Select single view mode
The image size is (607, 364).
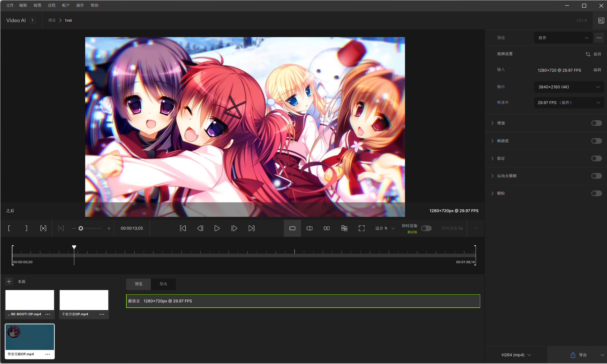pyautogui.click(x=292, y=228)
